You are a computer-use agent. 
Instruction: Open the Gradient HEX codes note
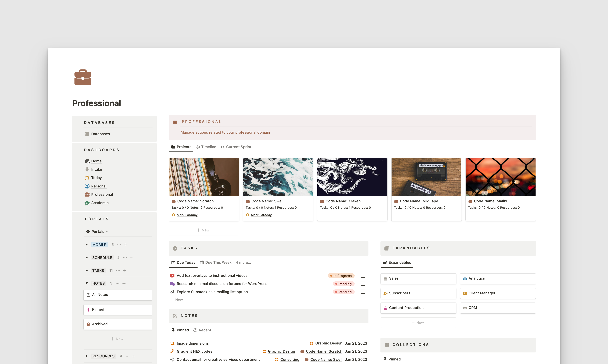(194, 352)
